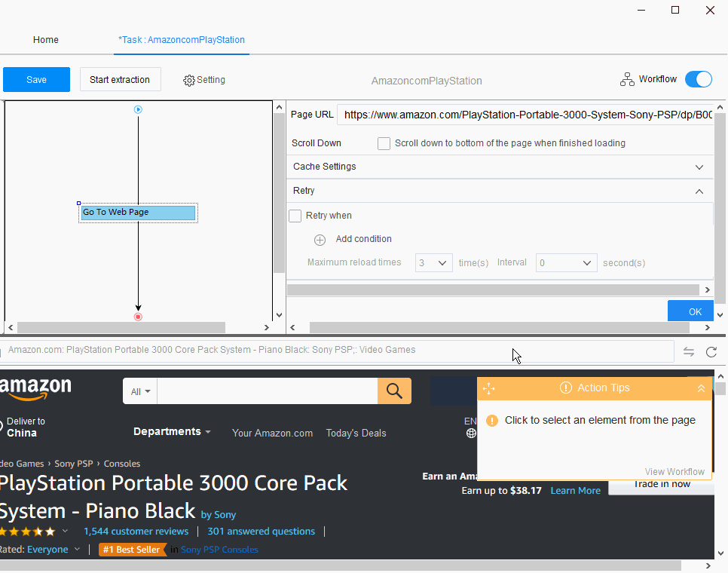
Task: Collapse the Retry section
Action: tap(699, 192)
